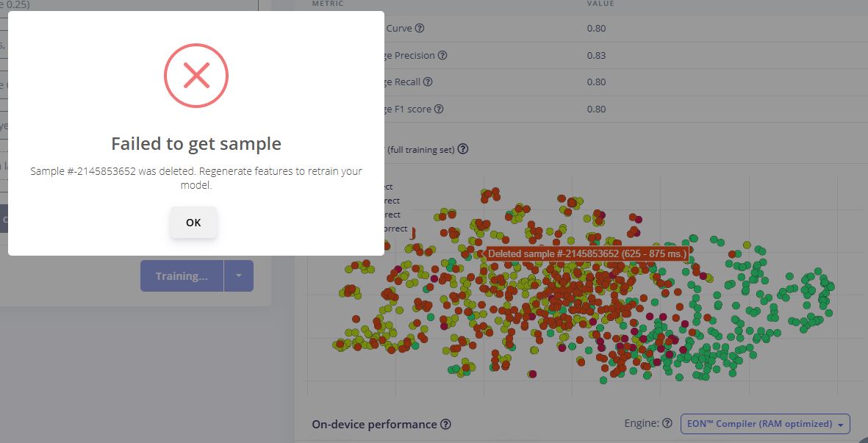
Task: Click the red X error icon
Action: tap(196, 75)
